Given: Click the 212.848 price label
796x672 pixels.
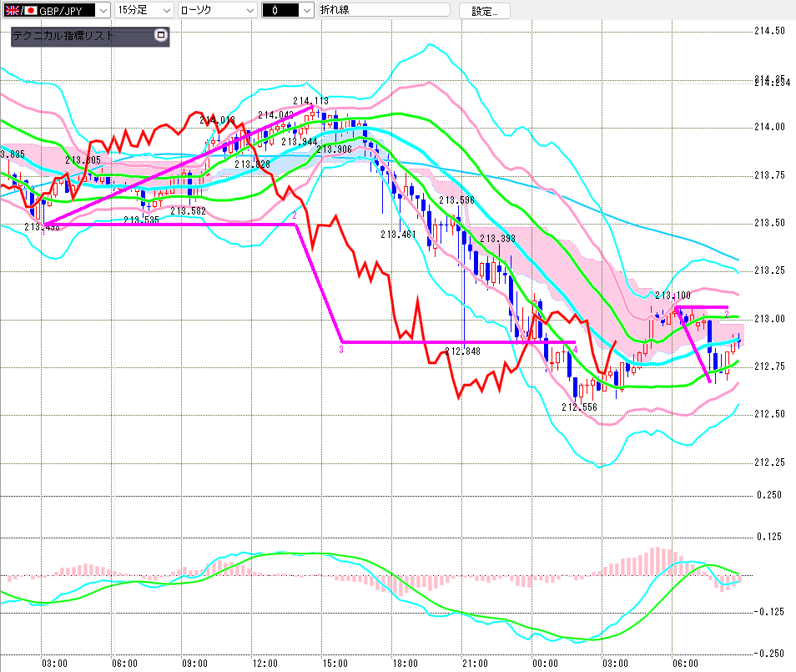Looking at the screenshot, I should coord(462,352).
